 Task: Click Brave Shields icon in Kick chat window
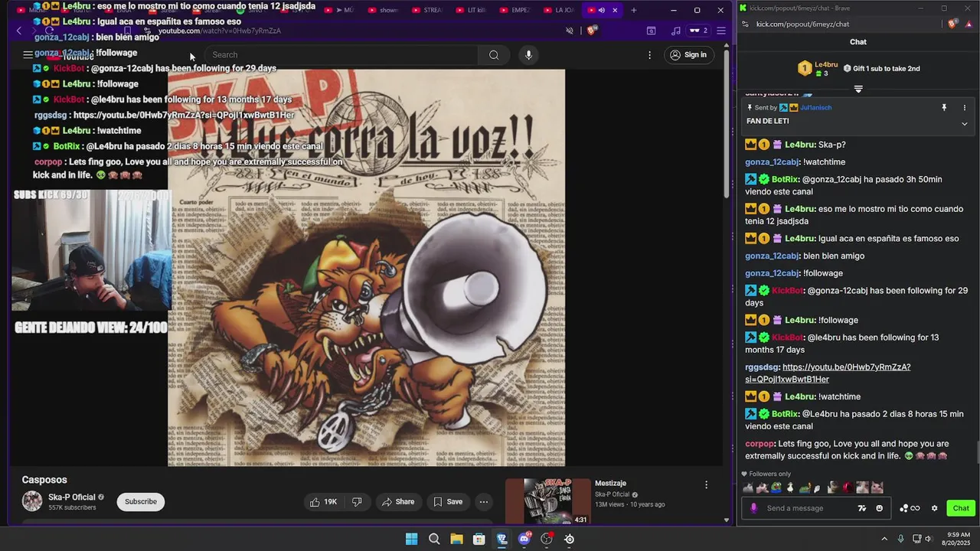952,24
